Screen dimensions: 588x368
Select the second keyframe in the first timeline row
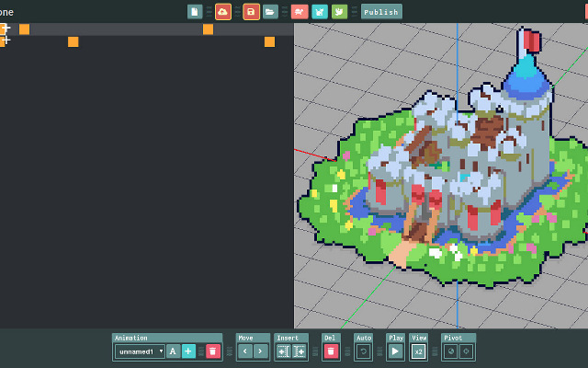[x=25, y=29]
